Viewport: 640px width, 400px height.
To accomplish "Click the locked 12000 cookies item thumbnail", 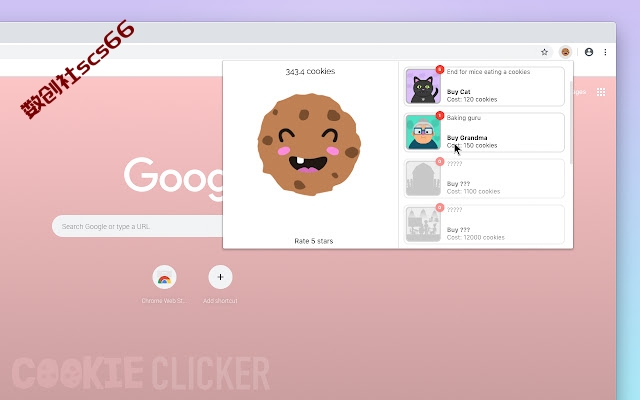I will (423, 224).
